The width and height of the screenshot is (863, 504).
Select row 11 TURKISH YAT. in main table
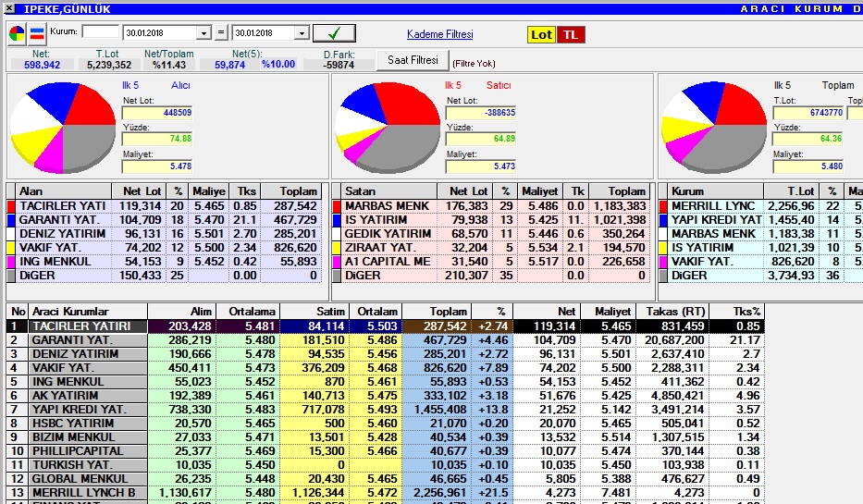click(386, 465)
